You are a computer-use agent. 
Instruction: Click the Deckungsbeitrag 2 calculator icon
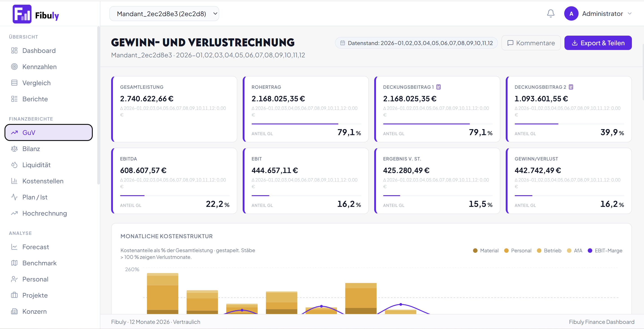(x=571, y=87)
